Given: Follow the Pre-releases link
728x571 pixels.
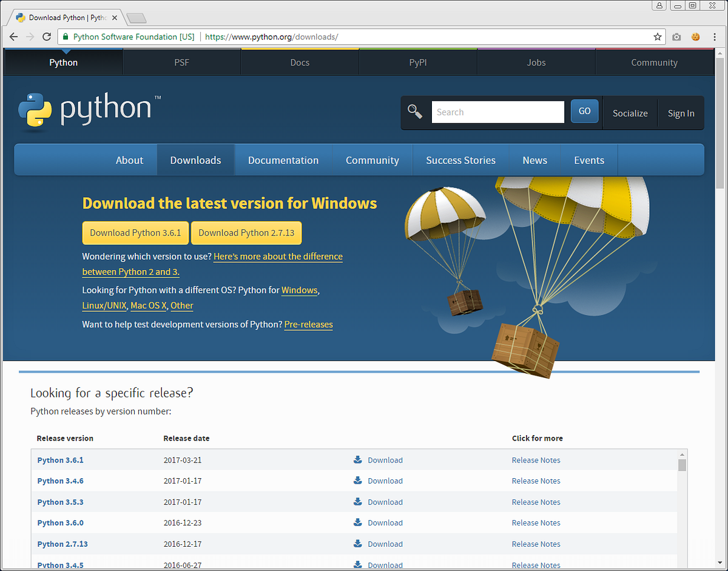Looking at the screenshot, I should 308,324.
